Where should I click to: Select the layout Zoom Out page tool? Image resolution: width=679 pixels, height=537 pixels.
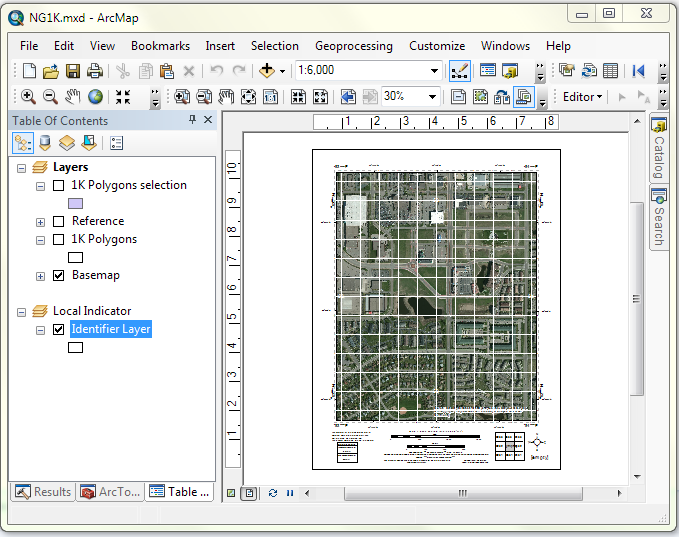[x=204, y=97]
